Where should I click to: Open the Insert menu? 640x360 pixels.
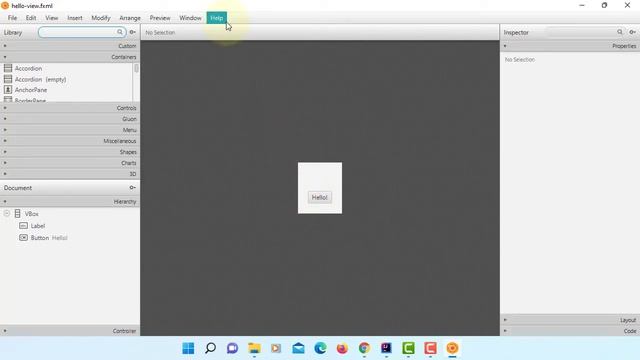75,18
